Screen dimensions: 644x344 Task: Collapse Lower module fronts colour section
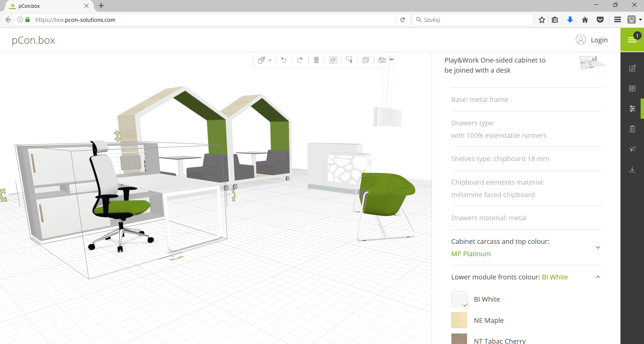[598, 277]
